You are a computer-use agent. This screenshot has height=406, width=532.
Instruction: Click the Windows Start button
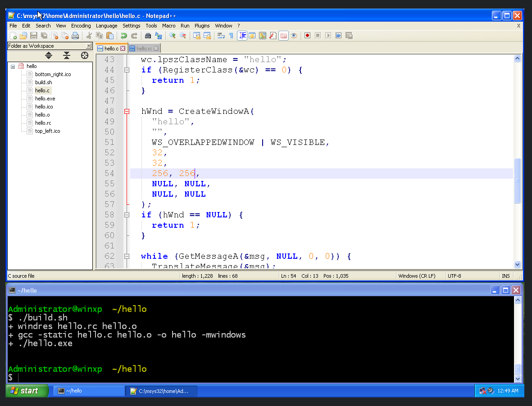click(x=27, y=391)
